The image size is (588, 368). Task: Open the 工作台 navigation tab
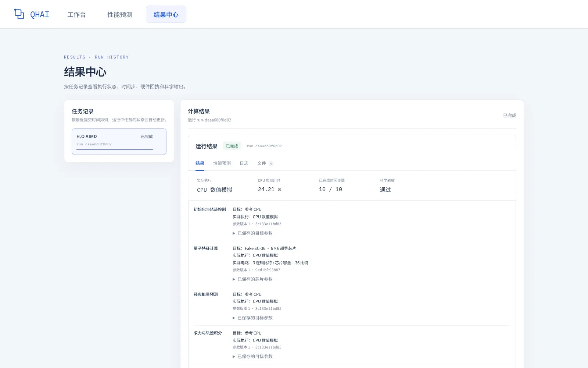click(x=76, y=14)
